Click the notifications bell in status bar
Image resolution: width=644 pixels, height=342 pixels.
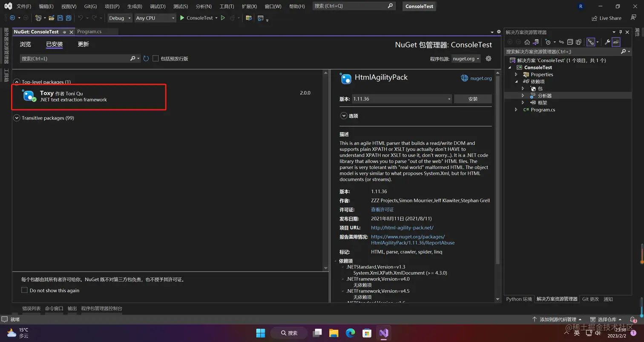(633, 319)
